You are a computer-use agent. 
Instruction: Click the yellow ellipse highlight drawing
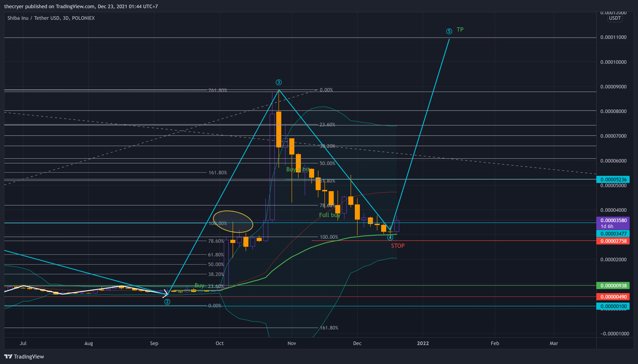pyautogui.click(x=233, y=222)
